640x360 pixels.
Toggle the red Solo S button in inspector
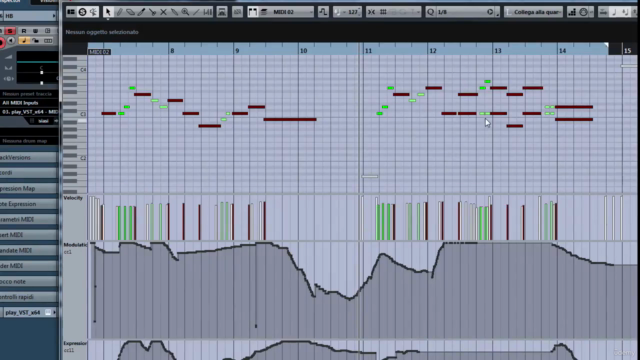point(10,31)
